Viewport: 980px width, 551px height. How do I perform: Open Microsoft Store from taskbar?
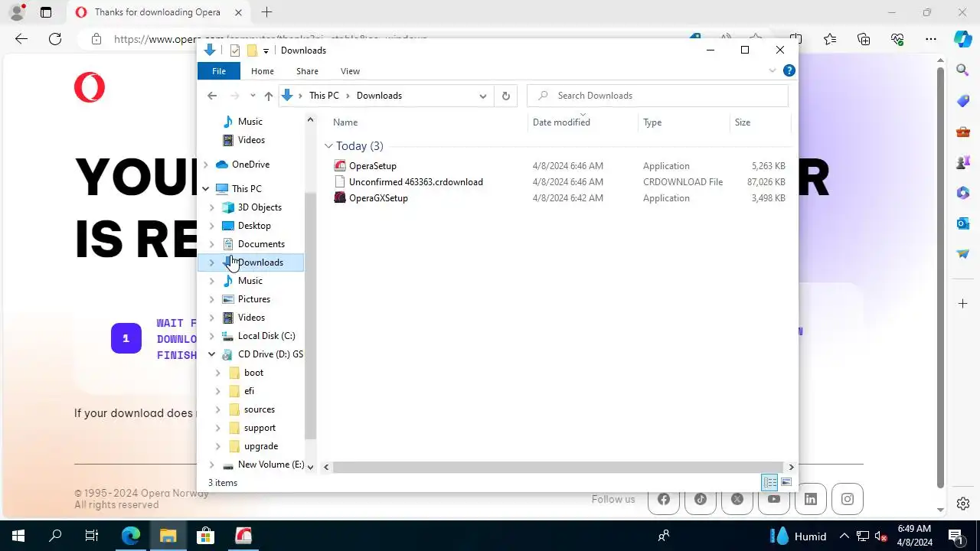click(205, 536)
